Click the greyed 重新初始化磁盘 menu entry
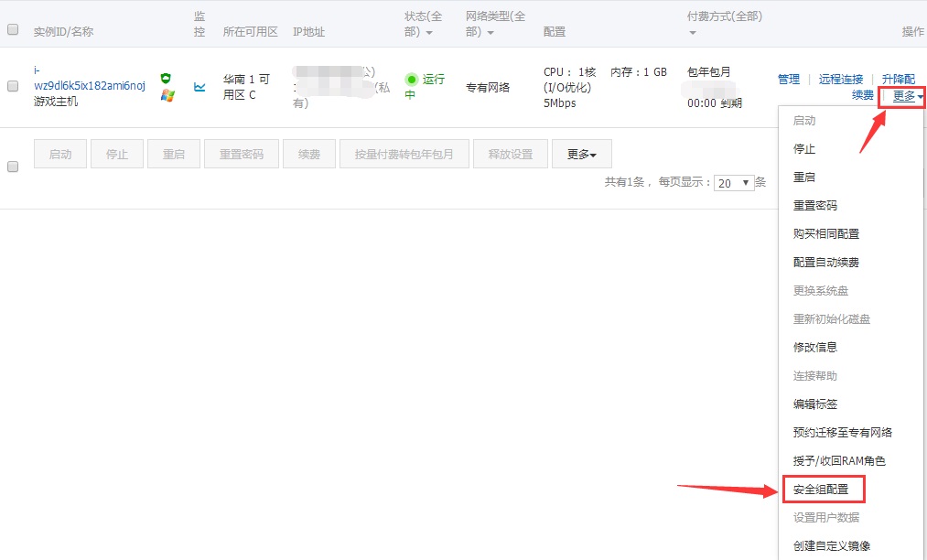This screenshot has width=927, height=560. [832, 319]
